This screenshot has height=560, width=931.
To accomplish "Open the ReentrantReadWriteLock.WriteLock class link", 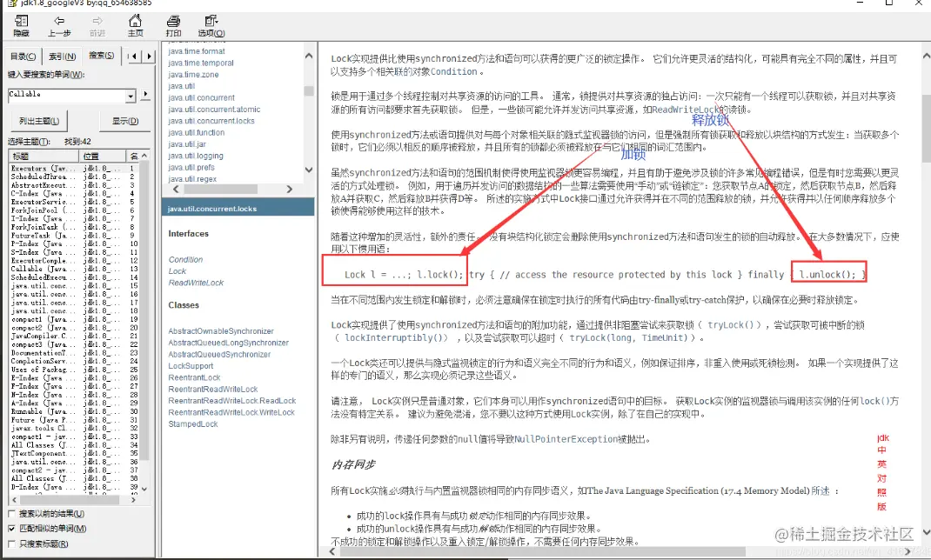I will coord(231,412).
